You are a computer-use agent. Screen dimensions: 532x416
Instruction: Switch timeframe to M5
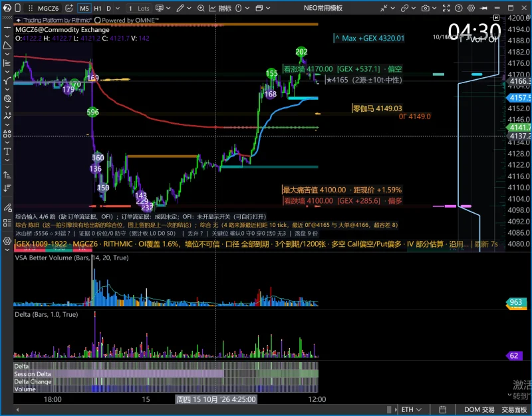pos(84,8)
